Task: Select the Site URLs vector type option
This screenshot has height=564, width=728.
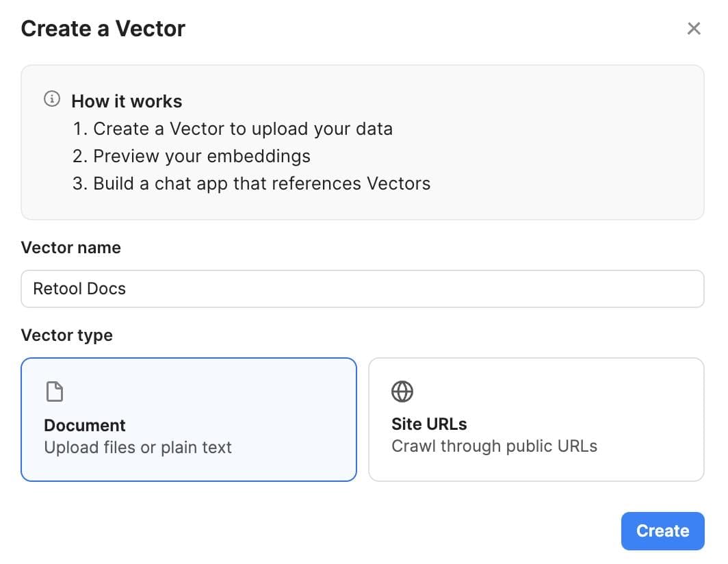Action: tap(536, 419)
